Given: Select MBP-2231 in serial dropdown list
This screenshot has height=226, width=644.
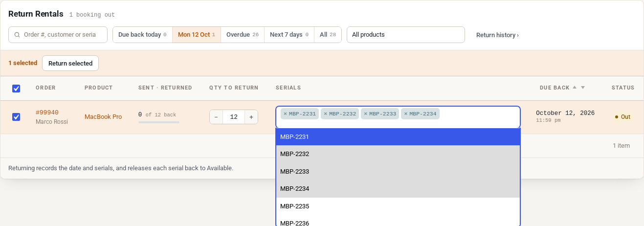Looking at the screenshot, I should click(398, 137).
